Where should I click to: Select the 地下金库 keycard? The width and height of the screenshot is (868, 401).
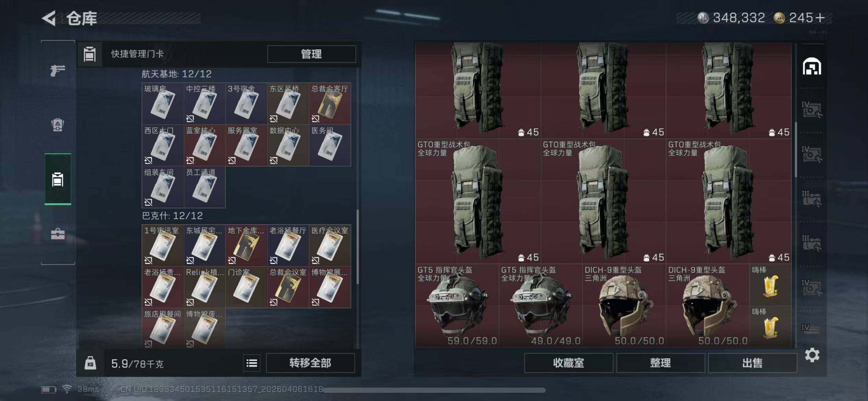[x=246, y=245]
